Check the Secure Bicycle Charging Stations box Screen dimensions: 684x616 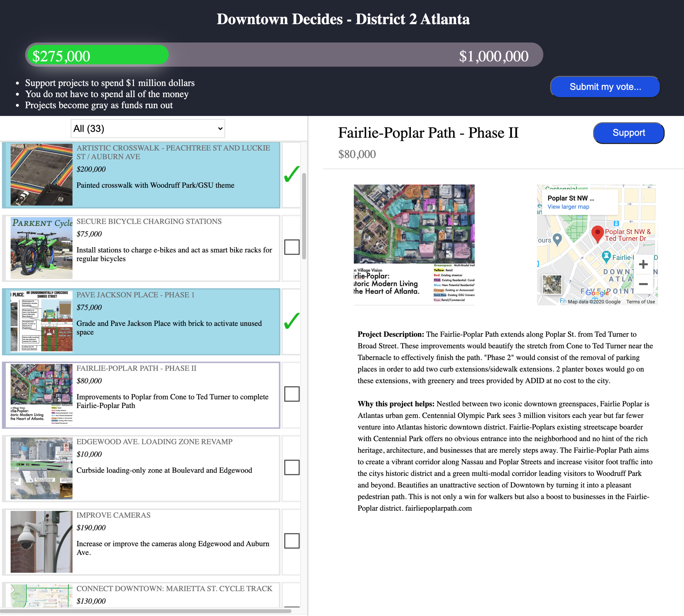(292, 247)
